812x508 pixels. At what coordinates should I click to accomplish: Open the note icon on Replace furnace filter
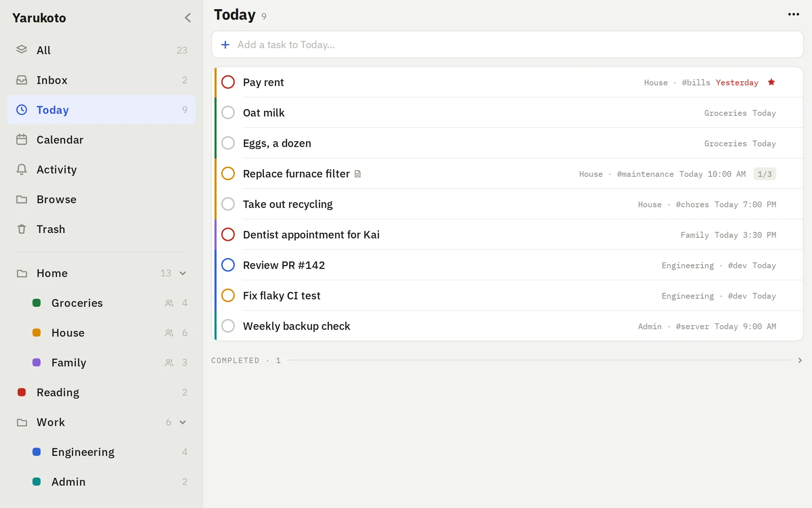[x=358, y=174]
